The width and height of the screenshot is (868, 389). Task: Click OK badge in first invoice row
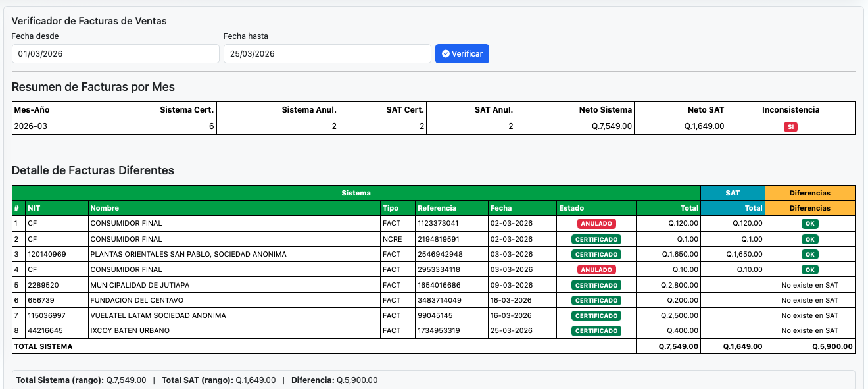pyautogui.click(x=810, y=224)
